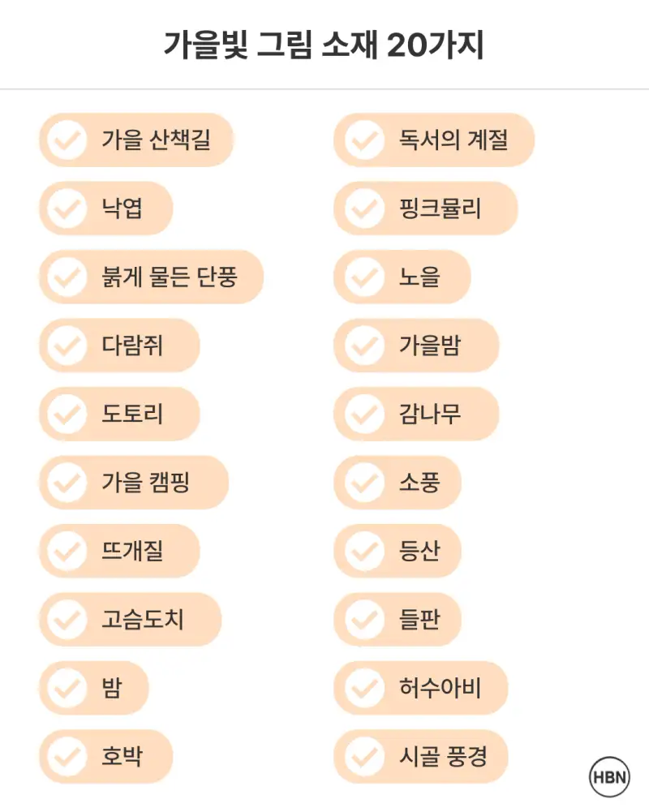Pick the 가을밤 topic pill

coord(416,346)
